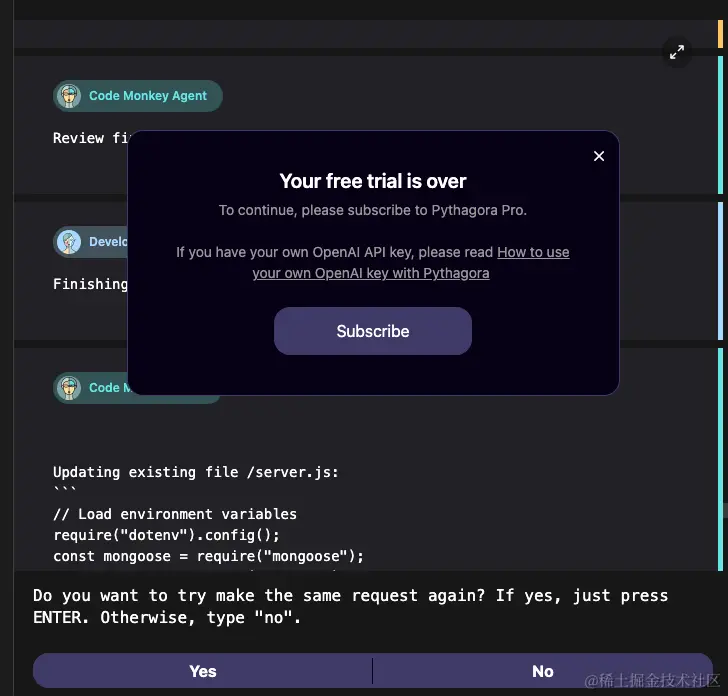Click 'Your free trial is over' heading
The width and height of the screenshot is (728, 696).
tap(373, 181)
